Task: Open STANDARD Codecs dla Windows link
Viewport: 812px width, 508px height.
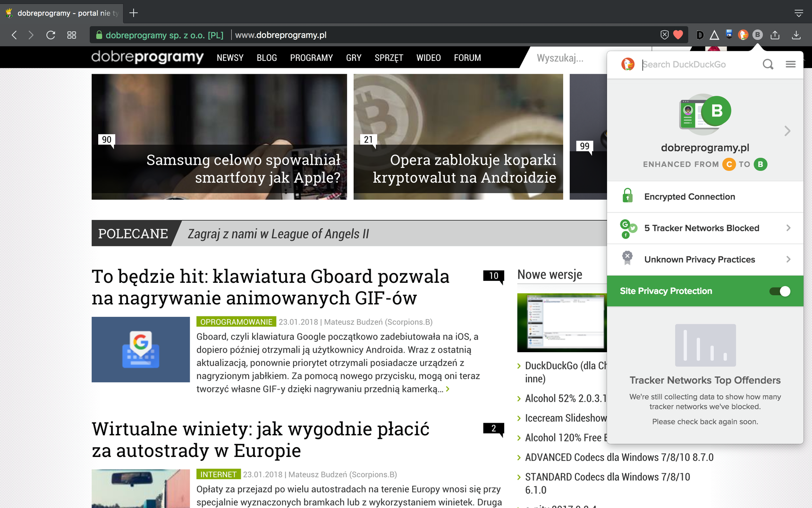Action: point(608,483)
